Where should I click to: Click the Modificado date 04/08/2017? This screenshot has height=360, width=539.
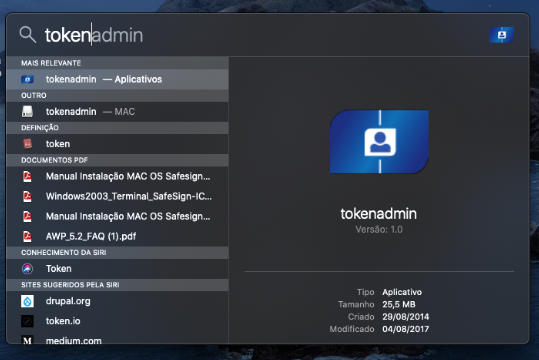point(406,329)
